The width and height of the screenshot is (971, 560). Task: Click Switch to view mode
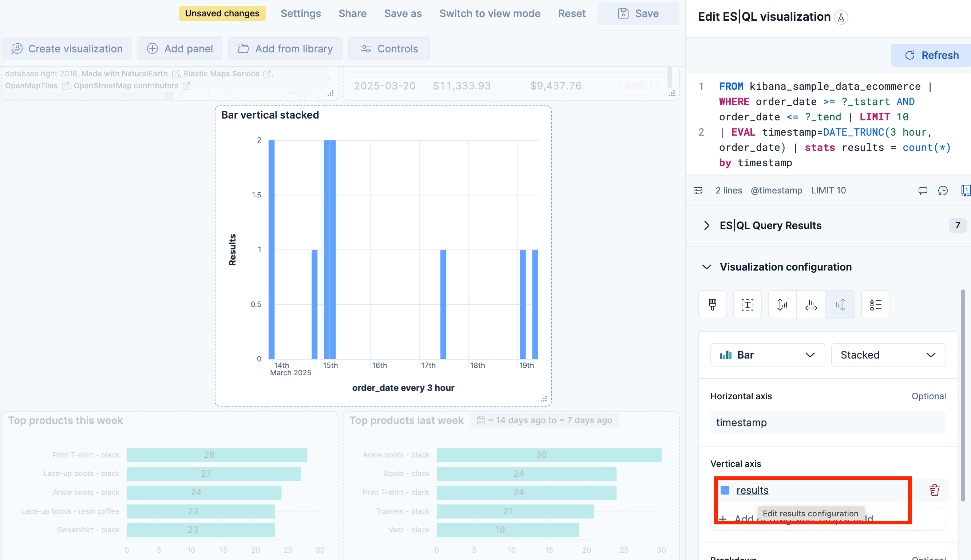[490, 13]
